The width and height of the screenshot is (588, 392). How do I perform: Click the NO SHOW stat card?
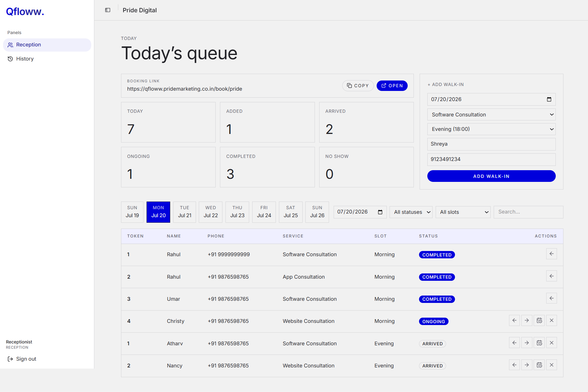(366, 167)
